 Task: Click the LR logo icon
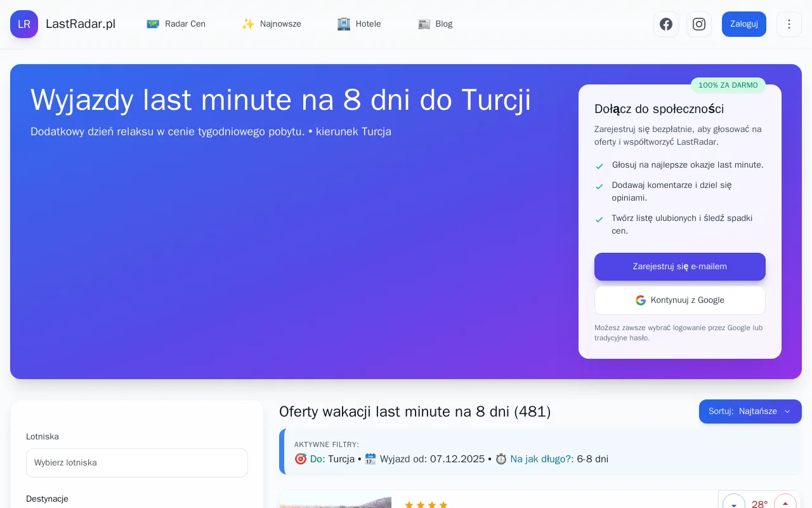tap(24, 24)
